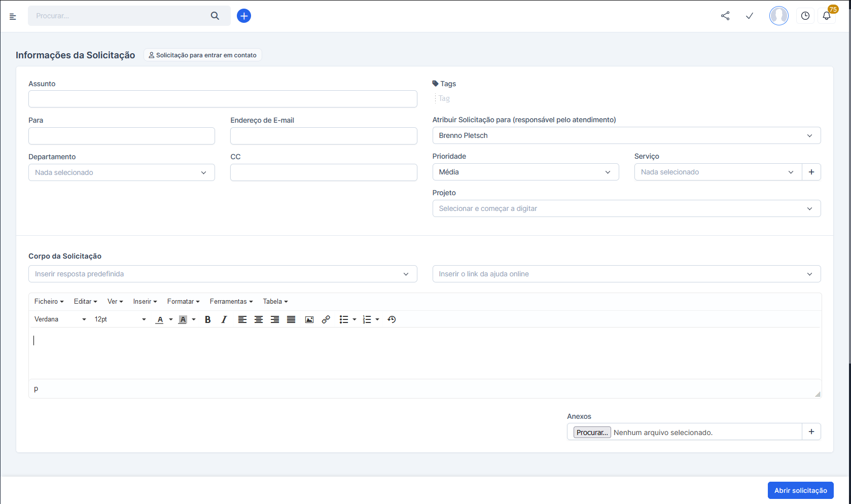Open the Verdana font family dropdown
Viewport: 851px width, 504px height.
60,319
